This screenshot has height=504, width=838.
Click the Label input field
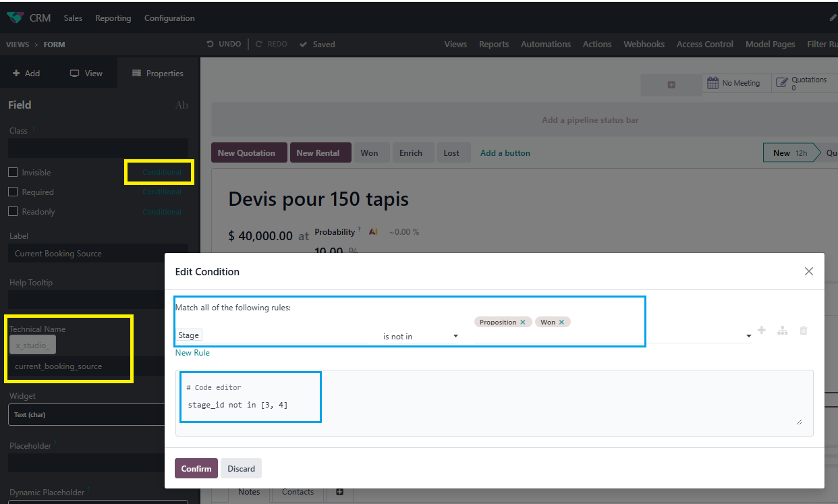pos(98,254)
